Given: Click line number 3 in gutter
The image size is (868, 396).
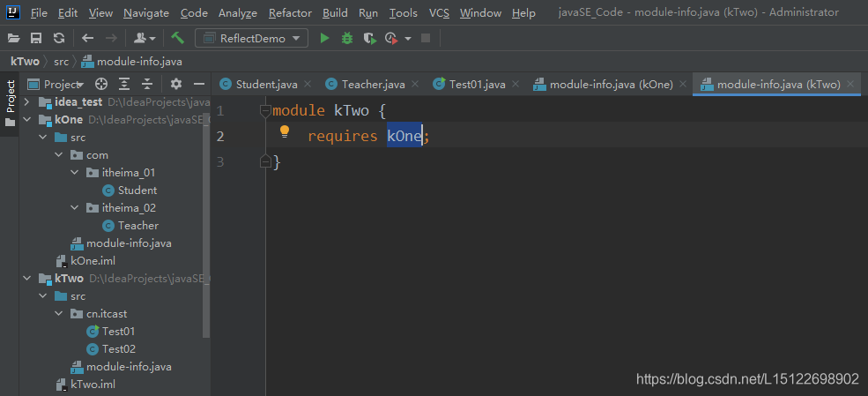Looking at the screenshot, I should pyautogui.click(x=220, y=161).
